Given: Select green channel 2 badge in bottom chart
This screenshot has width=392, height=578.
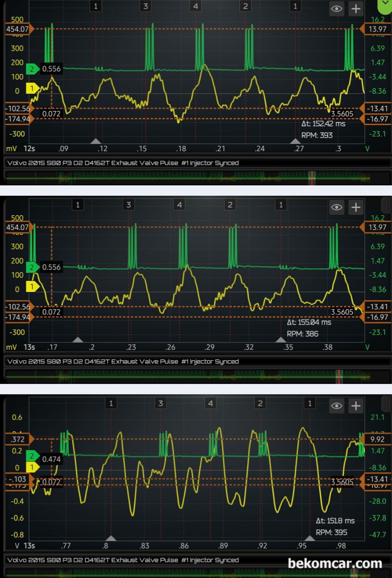Looking at the screenshot, I should point(32,456).
